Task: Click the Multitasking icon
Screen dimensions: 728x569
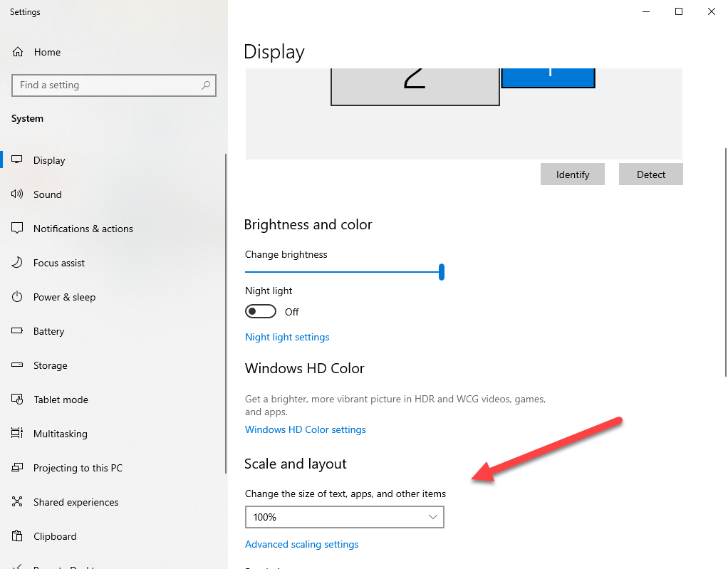Action: point(17,434)
